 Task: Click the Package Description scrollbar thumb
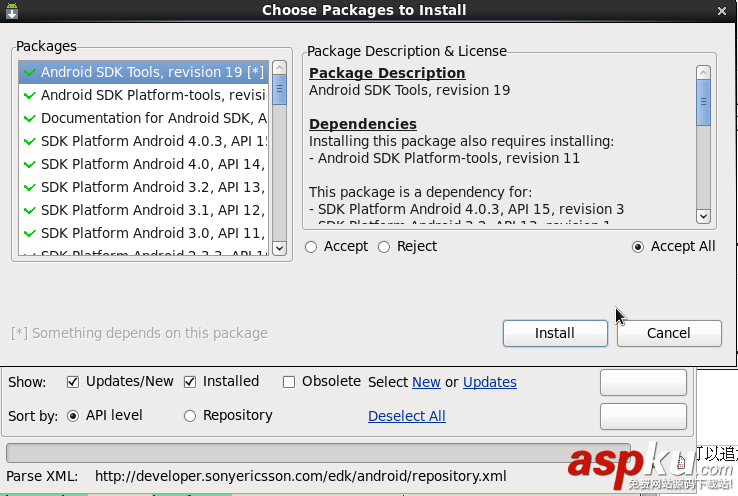click(x=703, y=103)
